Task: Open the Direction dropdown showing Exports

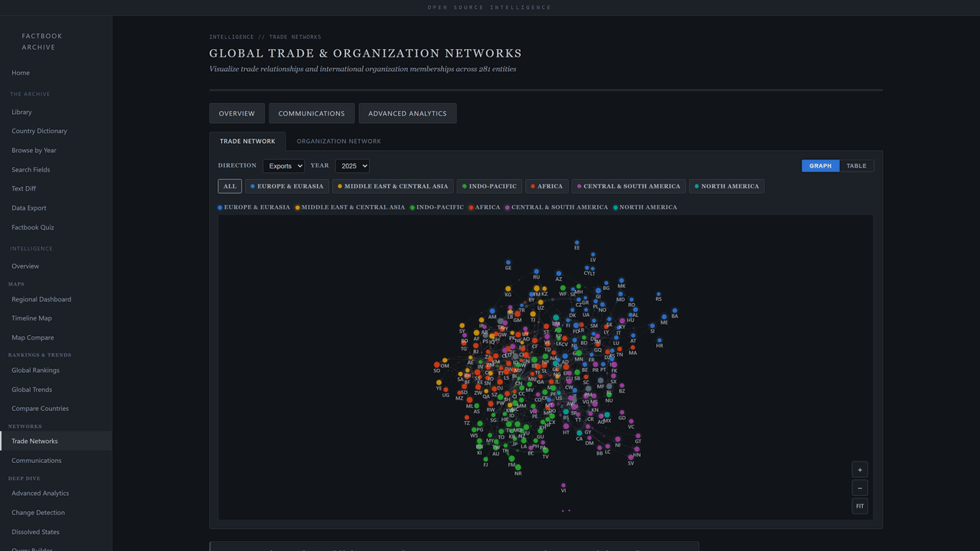Action: click(x=283, y=165)
